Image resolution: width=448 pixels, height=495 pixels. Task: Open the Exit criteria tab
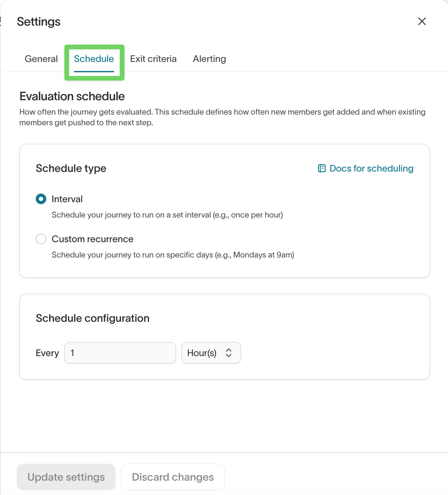click(x=153, y=59)
